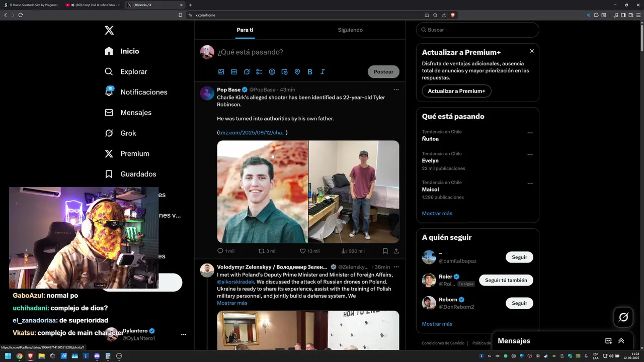Show more accounts under A quién seguir
This screenshot has height=362, width=644.
pos(437,324)
